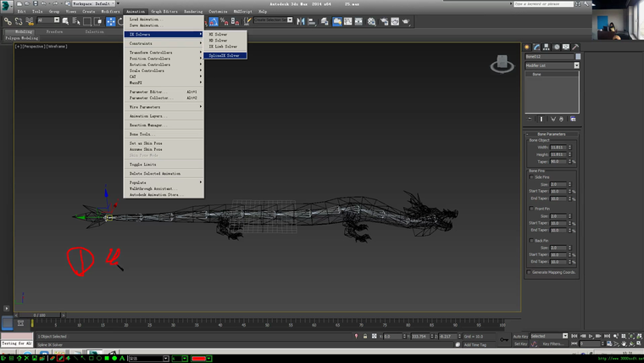Check Generate Mapping Coords option
Image resolution: width=644 pixels, height=363 pixels.
pos(530,272)
